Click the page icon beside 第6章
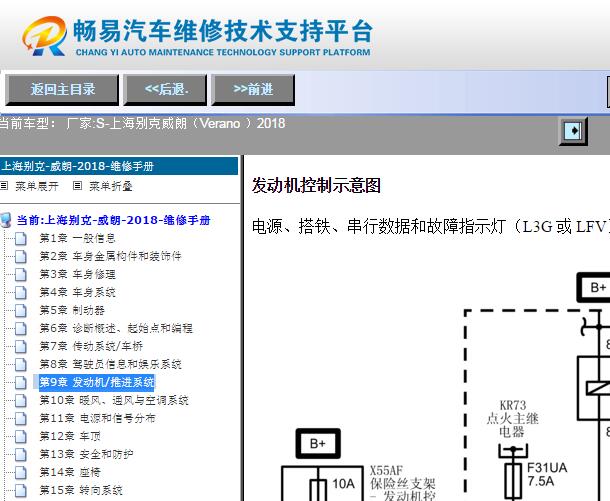 point(21,328)
